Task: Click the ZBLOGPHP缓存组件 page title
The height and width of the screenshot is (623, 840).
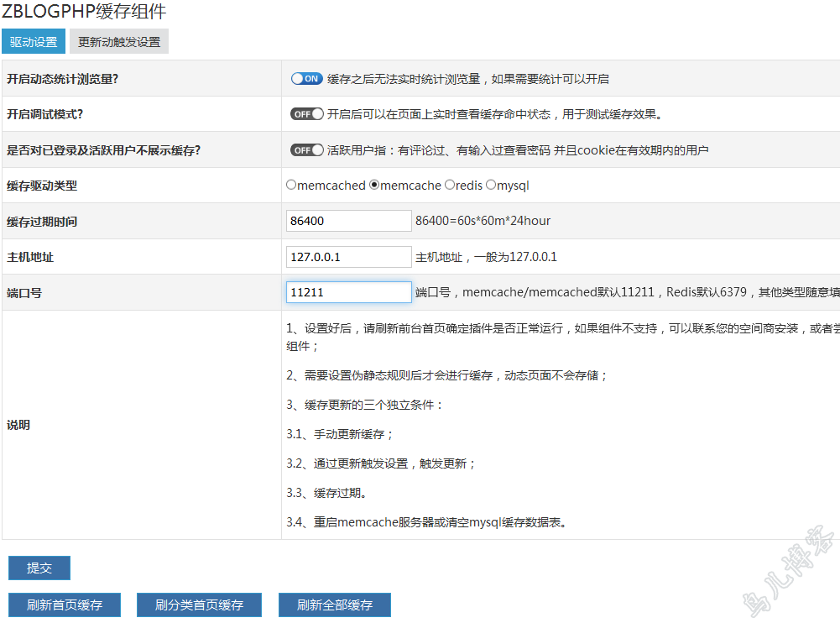Action: (x=84, y=11)
